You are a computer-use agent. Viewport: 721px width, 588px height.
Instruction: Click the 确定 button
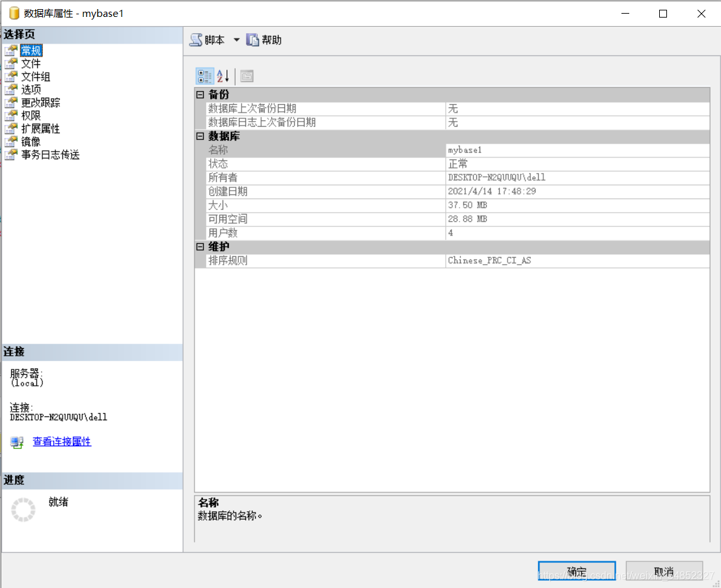click(577, 570)
